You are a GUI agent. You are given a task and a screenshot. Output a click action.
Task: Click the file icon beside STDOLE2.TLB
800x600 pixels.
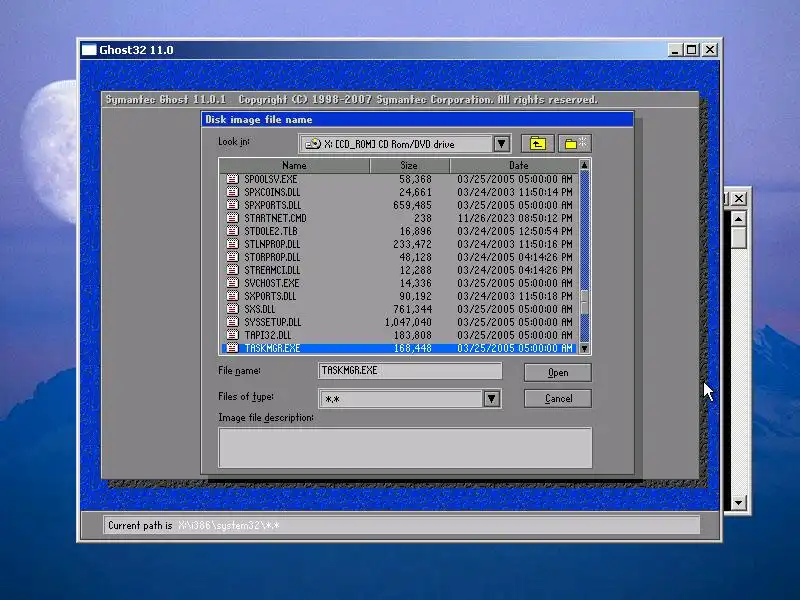[233, 231]
